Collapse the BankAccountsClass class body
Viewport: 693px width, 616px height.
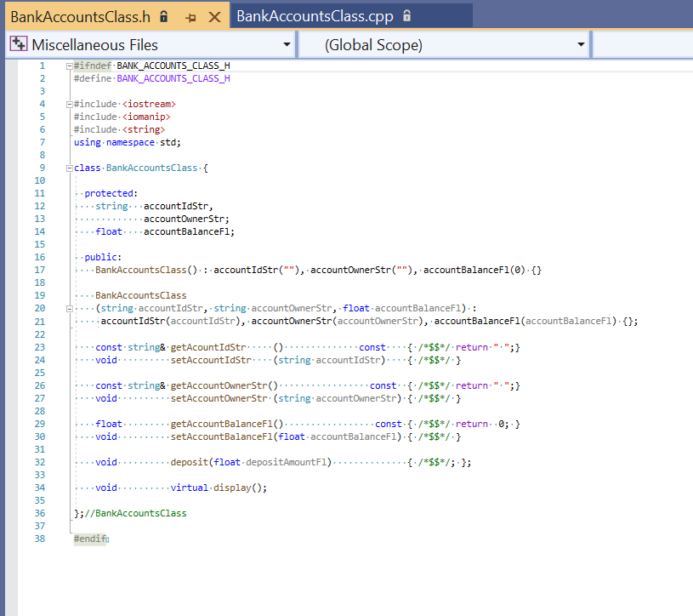68,168
